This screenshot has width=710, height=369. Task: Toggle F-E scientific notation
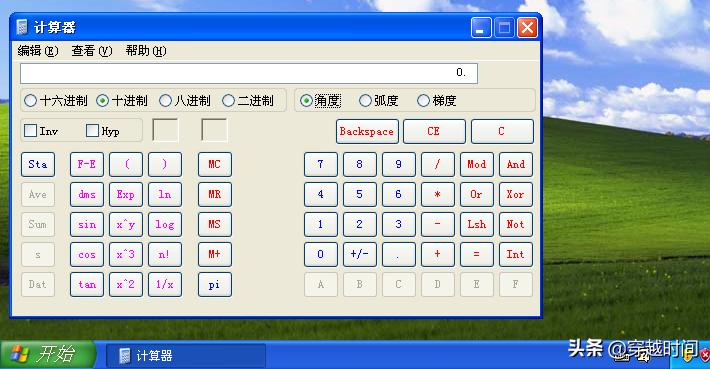point(87,164)
